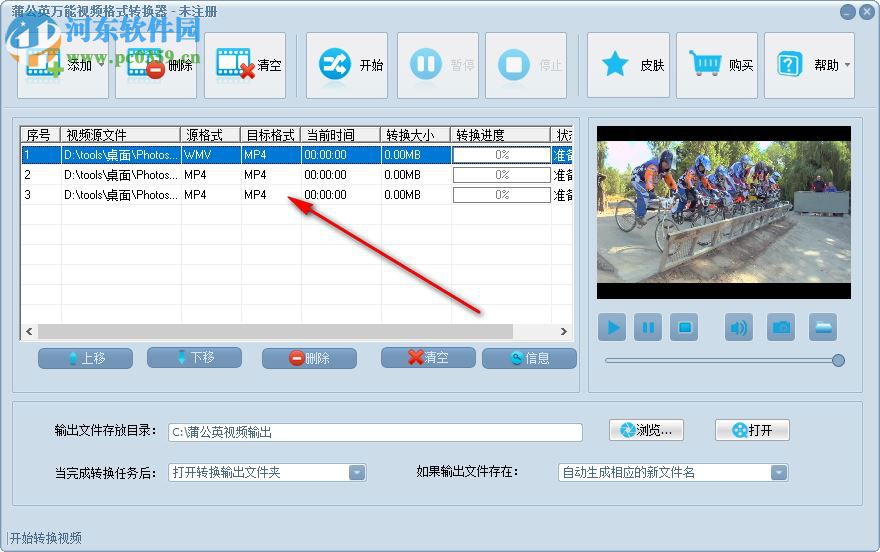
Task: Click the 序号 column header
Action: tap(40, 135)
